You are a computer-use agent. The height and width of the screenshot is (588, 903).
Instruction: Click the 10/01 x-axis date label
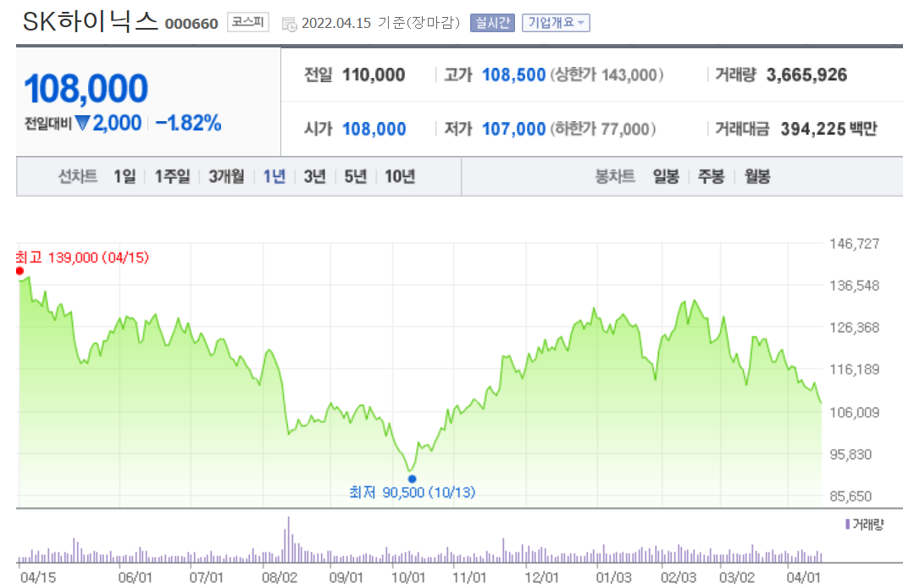pos(408,577)
